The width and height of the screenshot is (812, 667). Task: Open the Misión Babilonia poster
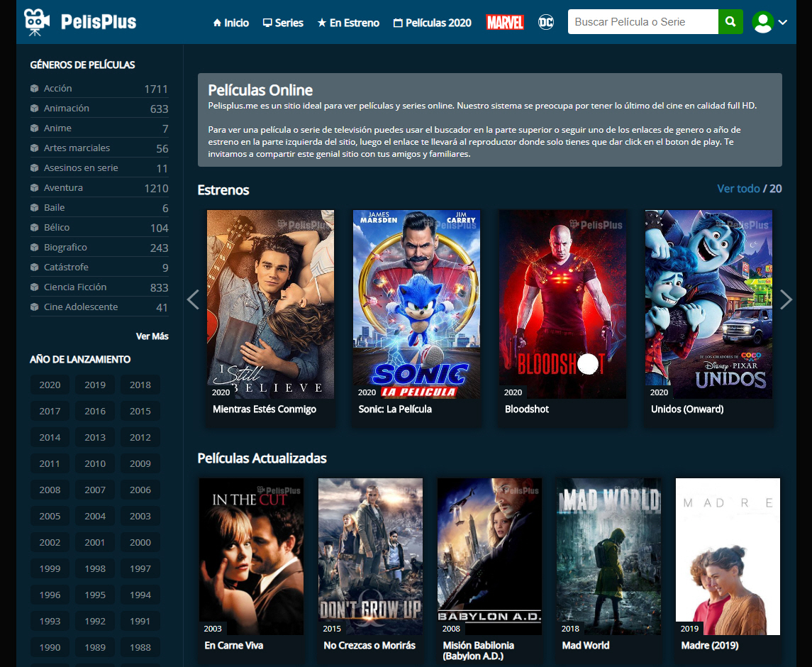point(489,556)
